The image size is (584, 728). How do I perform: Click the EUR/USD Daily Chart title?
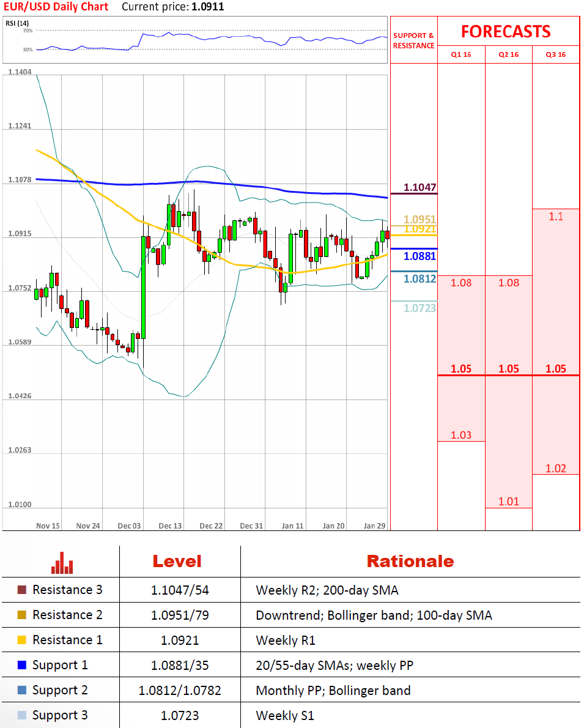click(56, 7)
